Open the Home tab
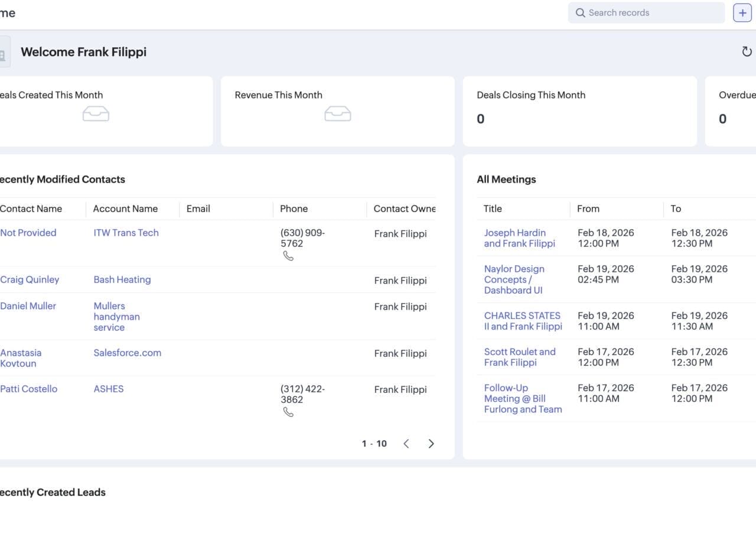This screenshot has height=559, width=756. click(6, 12)
